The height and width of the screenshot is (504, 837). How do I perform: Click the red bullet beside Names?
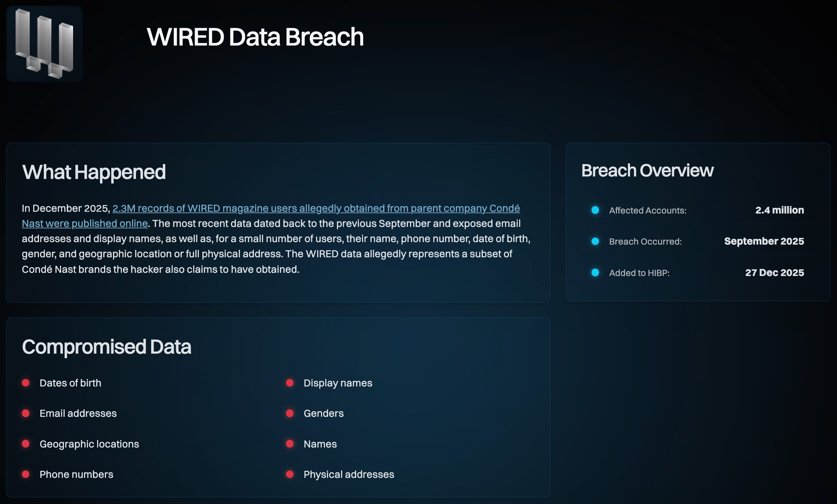[290, 444]
